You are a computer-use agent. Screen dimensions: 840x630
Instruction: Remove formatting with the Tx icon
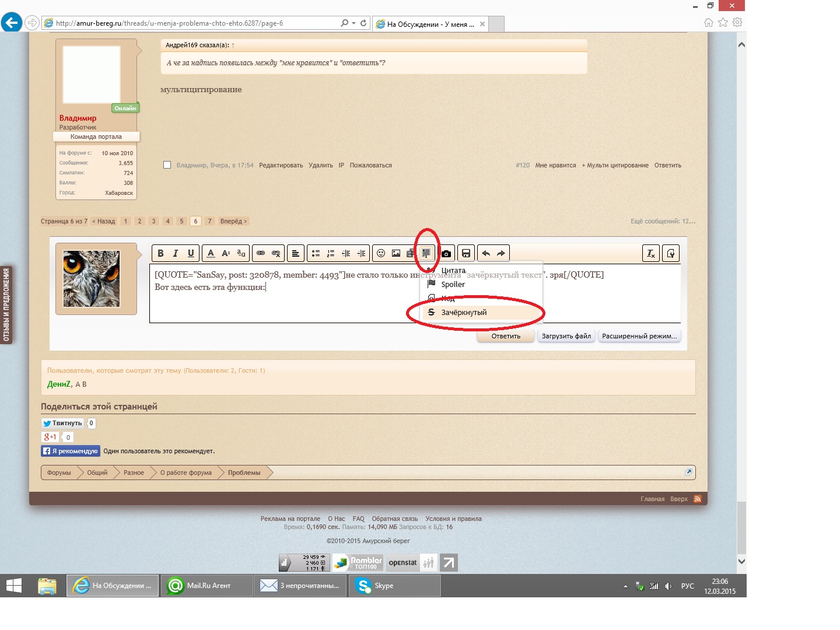pyautogui.click(x=651, y=253)
